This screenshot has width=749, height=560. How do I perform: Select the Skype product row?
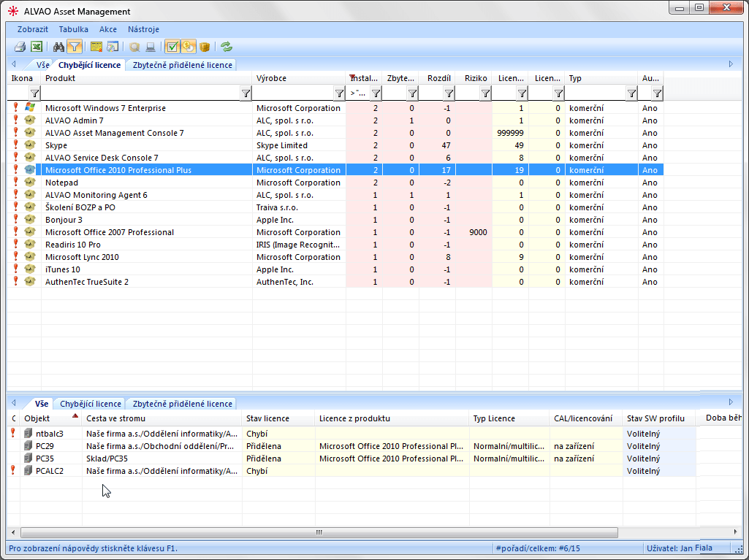click(56, 145)
